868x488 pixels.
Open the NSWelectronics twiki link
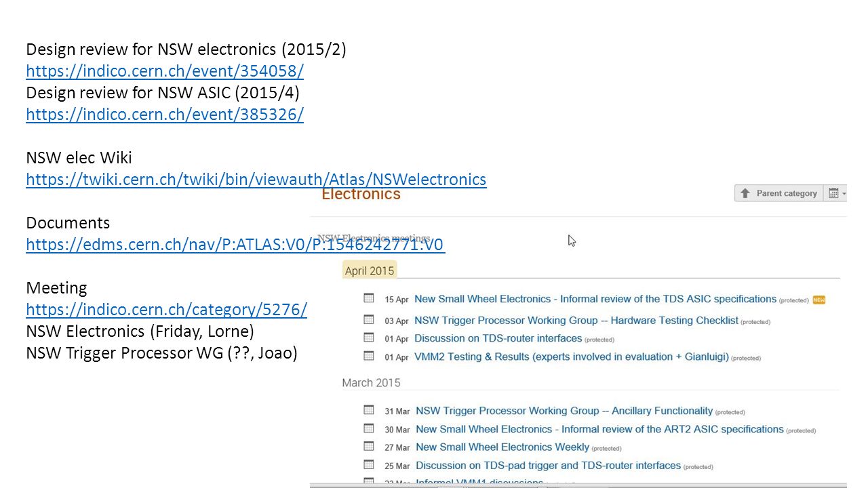(x=256, y=179)
